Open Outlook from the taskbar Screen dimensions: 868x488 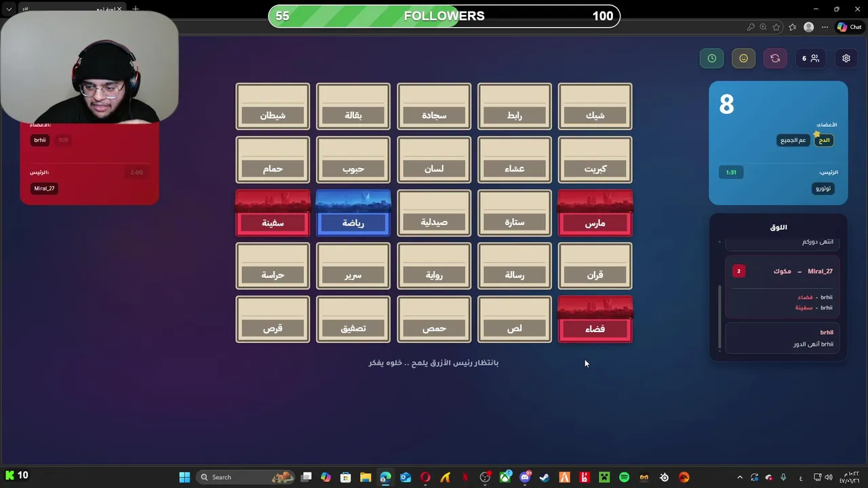(x=406, y=477)
